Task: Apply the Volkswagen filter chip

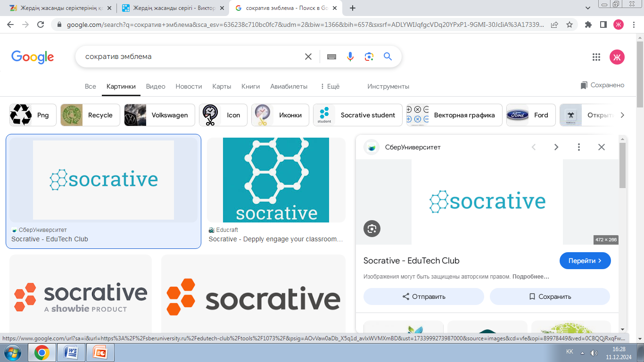Action: [x=159, y=115]
